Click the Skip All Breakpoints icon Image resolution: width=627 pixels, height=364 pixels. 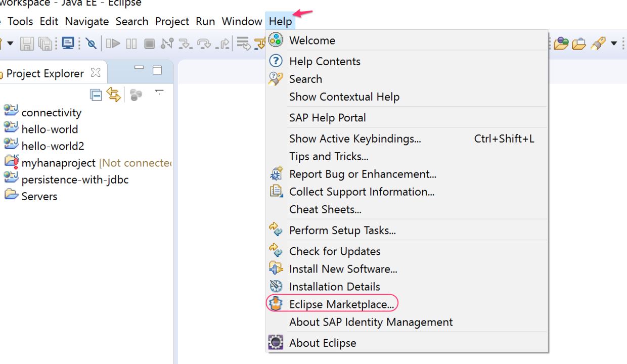click(x=91, y=43)
